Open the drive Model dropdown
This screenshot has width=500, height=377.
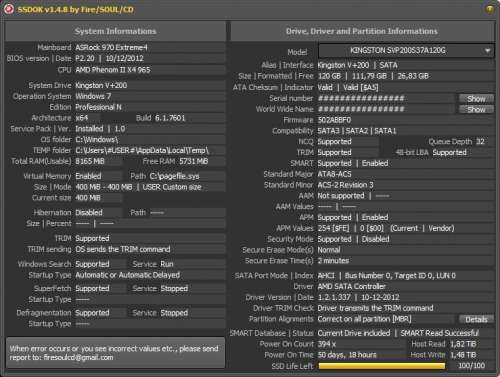coord(406,51)
